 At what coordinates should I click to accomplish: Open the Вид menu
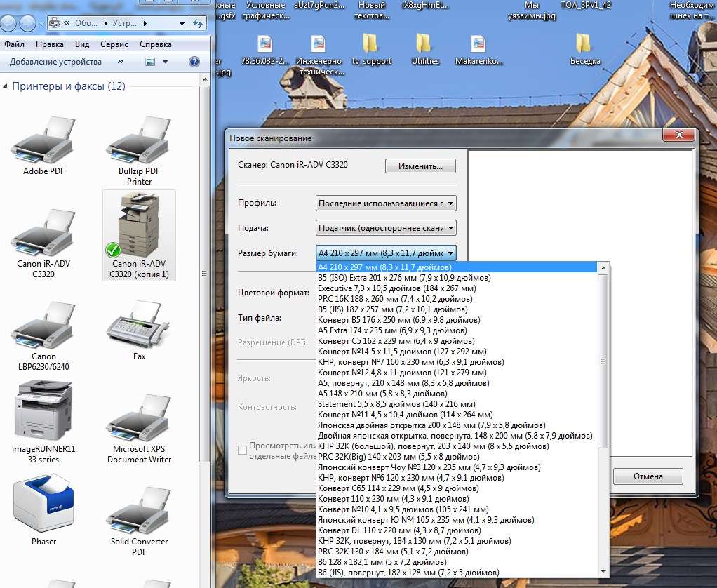coord(82,44)
